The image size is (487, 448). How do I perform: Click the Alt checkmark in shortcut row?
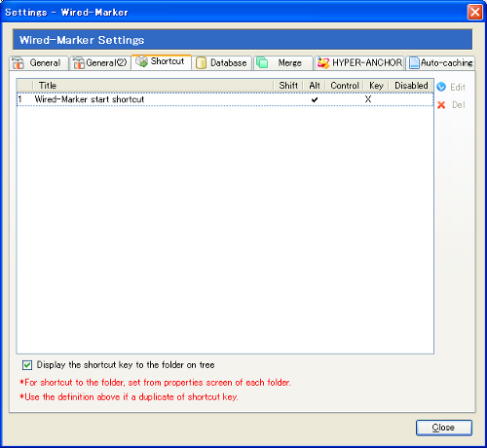click(315, 99)
